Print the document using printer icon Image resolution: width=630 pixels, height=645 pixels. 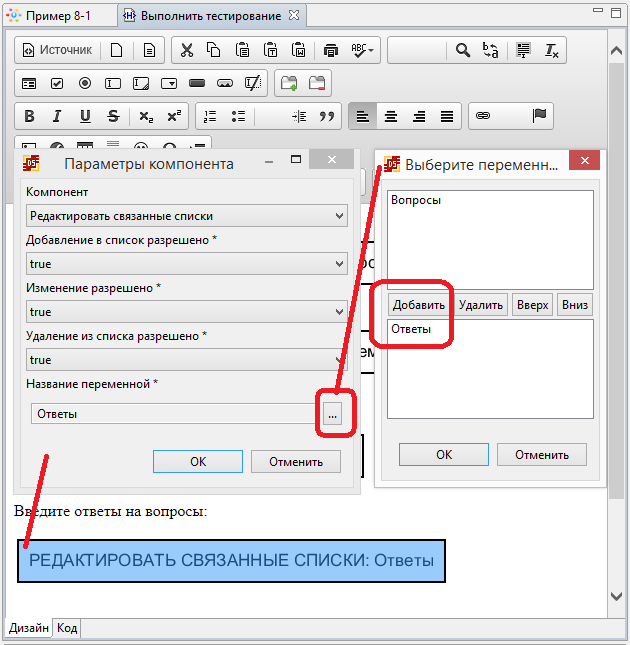[x=331, y=50]
